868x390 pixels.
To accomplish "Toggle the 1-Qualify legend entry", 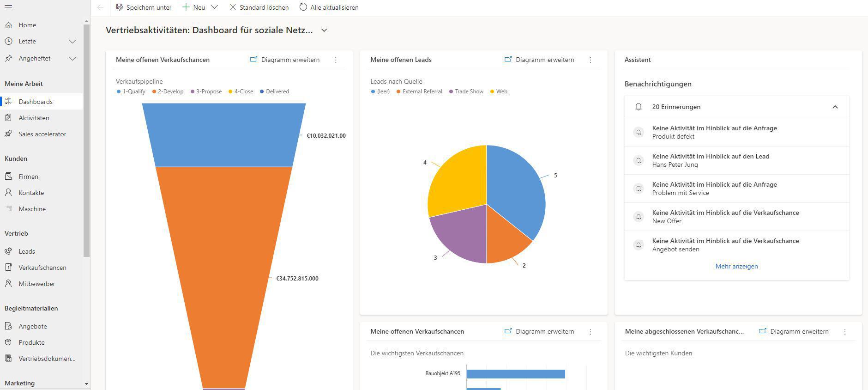I will (131, 91).
